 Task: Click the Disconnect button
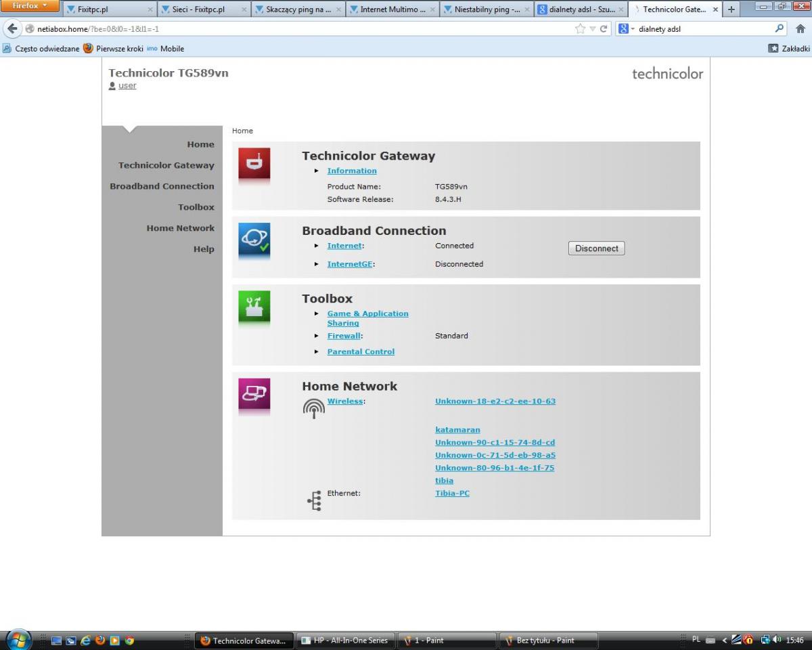click(x=597, y=248)
